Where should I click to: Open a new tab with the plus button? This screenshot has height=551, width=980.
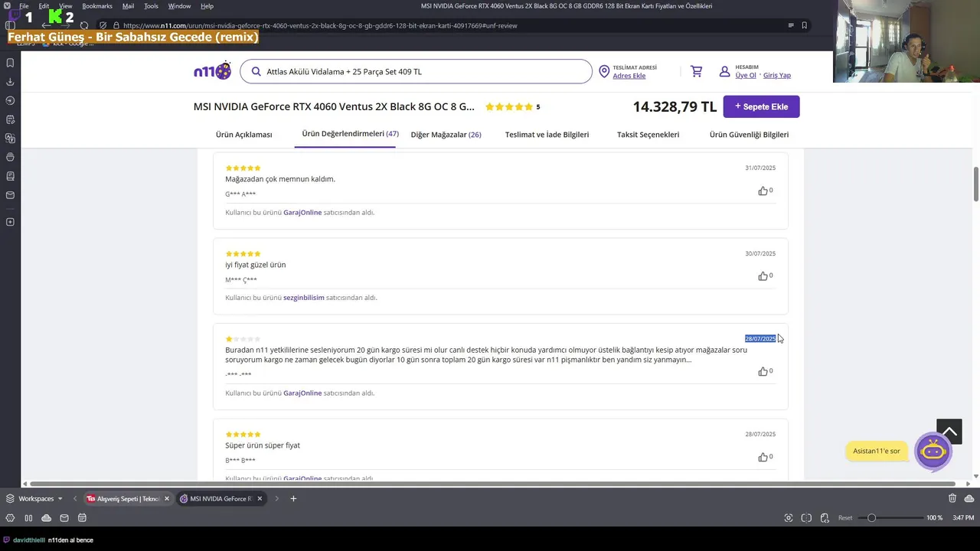pos(293,499)
